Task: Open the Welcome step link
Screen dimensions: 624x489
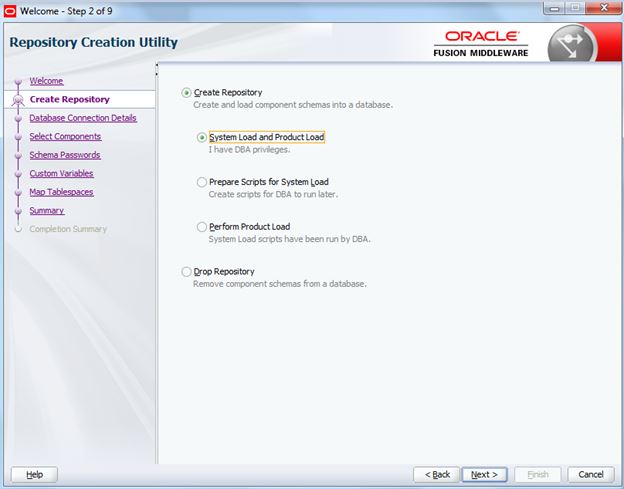Action: 46,81
